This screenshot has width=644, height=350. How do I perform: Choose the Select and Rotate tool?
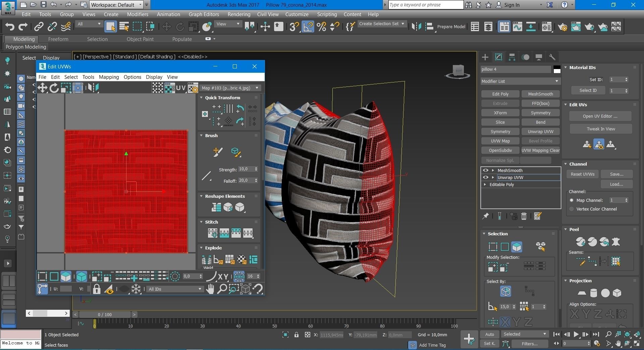pyautogui.click(x=180, y=27)
